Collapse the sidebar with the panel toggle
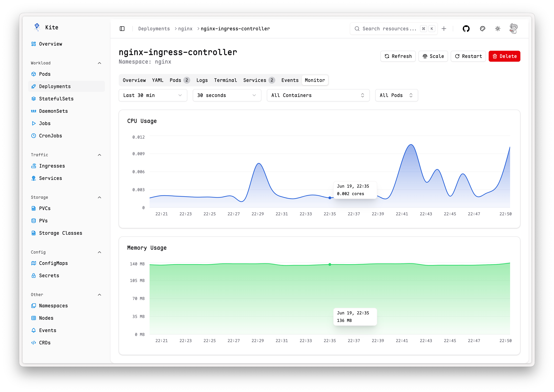The height and width of the screenshot is (392, 554). (122, 28)
